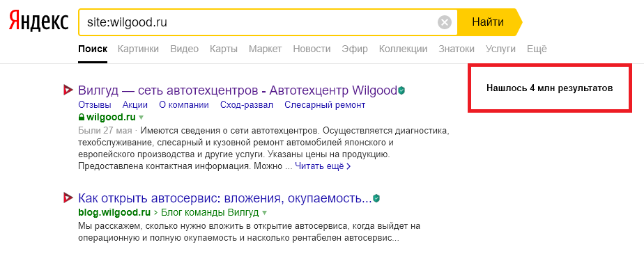Open the Слесарный ремонт sitelink
Image resolution: width=644 pixels, height=256 pixels.
(x=325, y=104)
